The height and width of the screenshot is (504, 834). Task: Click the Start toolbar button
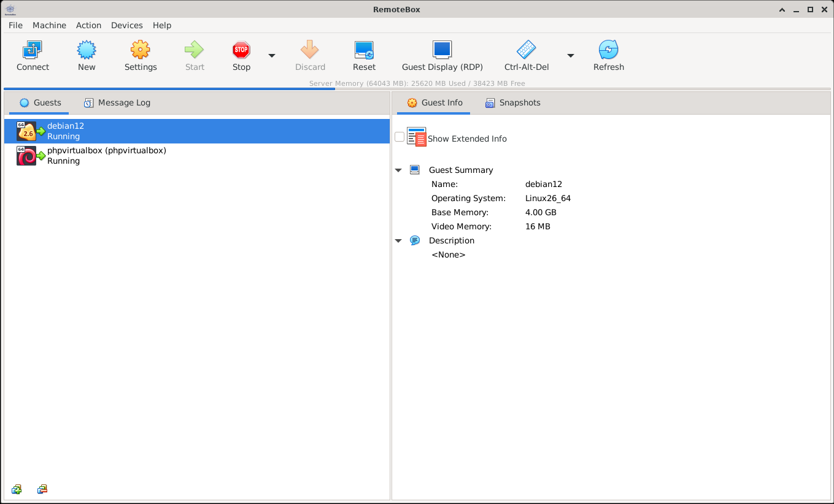pyautogui.click(x=195, y=56)
